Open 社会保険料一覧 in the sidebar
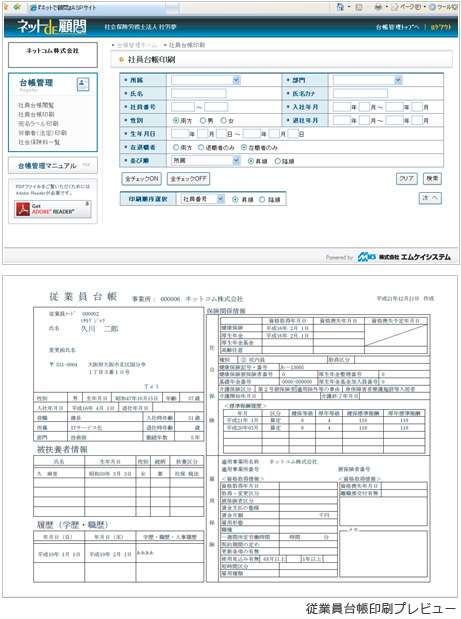Screen dimensions: 461x619 click(x=39, y=142)
